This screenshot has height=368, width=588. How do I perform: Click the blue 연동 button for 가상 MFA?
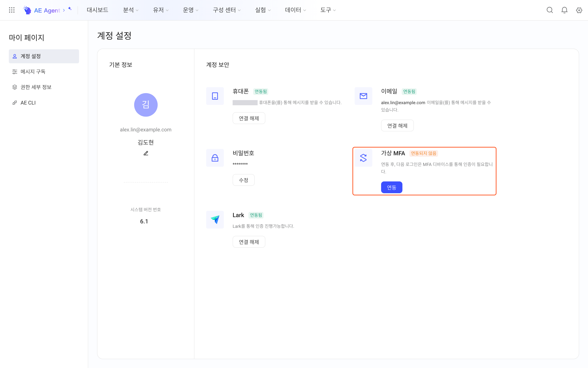(x=391, y=187)
